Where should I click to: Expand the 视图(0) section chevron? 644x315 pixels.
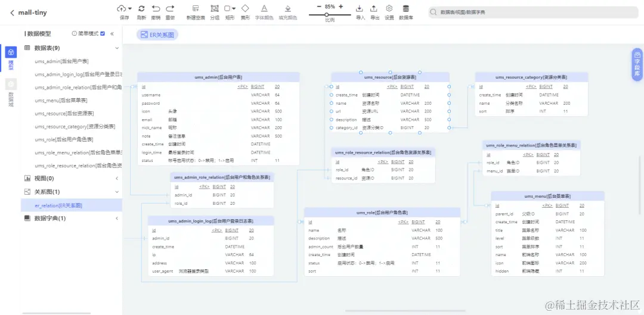pos(117,179)
